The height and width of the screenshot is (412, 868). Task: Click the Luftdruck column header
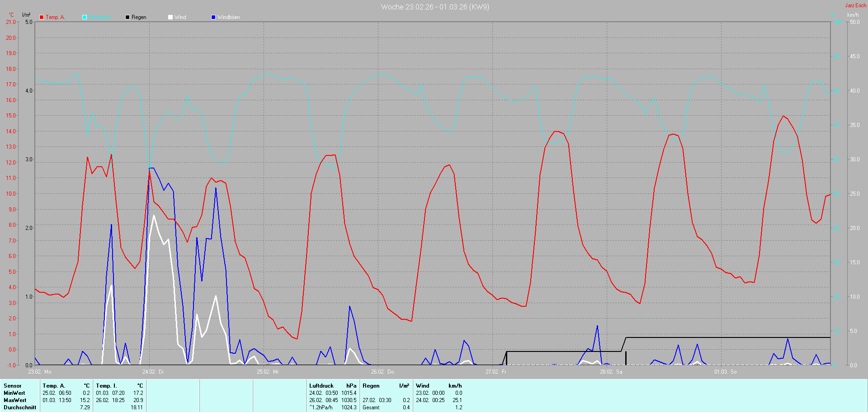[321, 386]
